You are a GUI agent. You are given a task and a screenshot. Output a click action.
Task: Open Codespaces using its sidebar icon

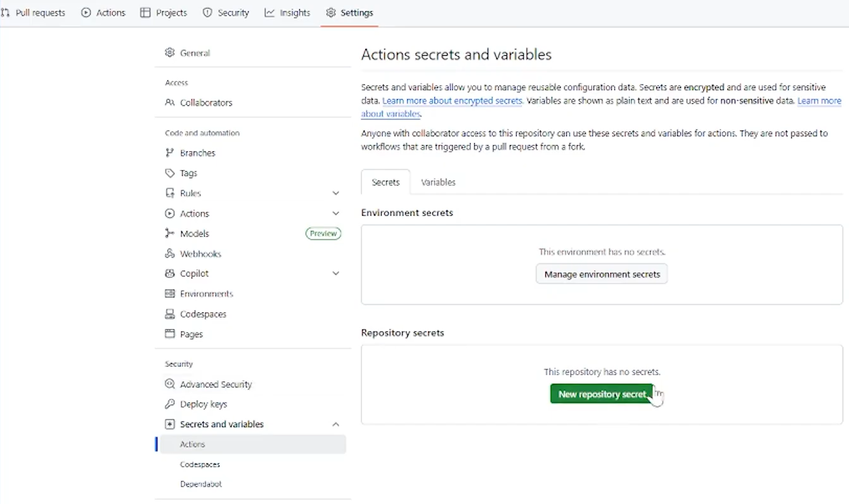coord(169,314)
